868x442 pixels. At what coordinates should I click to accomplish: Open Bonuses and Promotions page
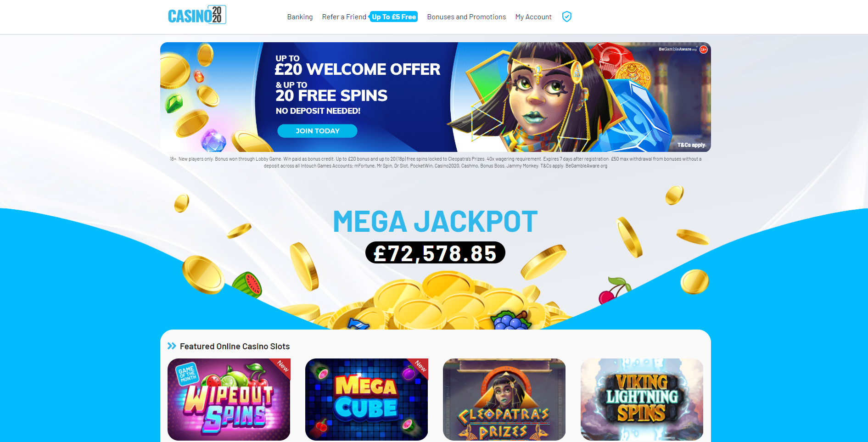pos(466,17)
